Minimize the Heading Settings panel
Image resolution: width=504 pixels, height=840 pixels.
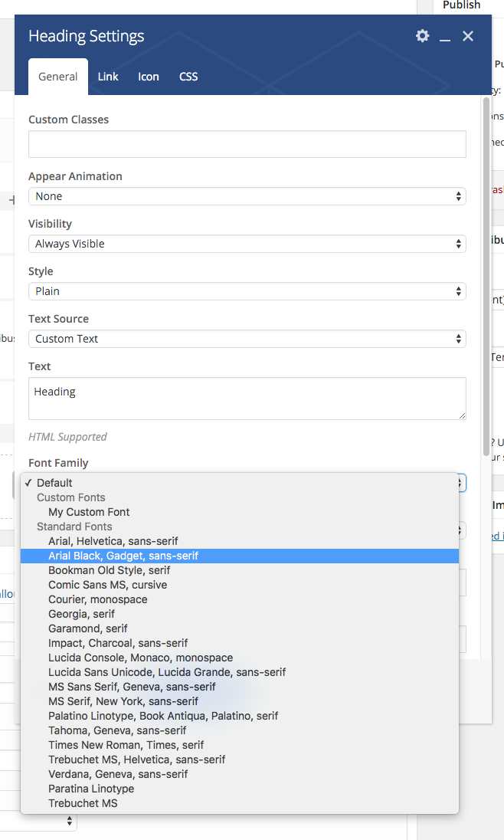445,37
